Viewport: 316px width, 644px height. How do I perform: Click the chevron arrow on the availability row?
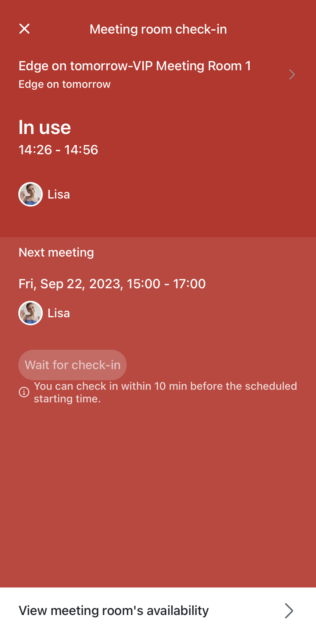(289, 611)
